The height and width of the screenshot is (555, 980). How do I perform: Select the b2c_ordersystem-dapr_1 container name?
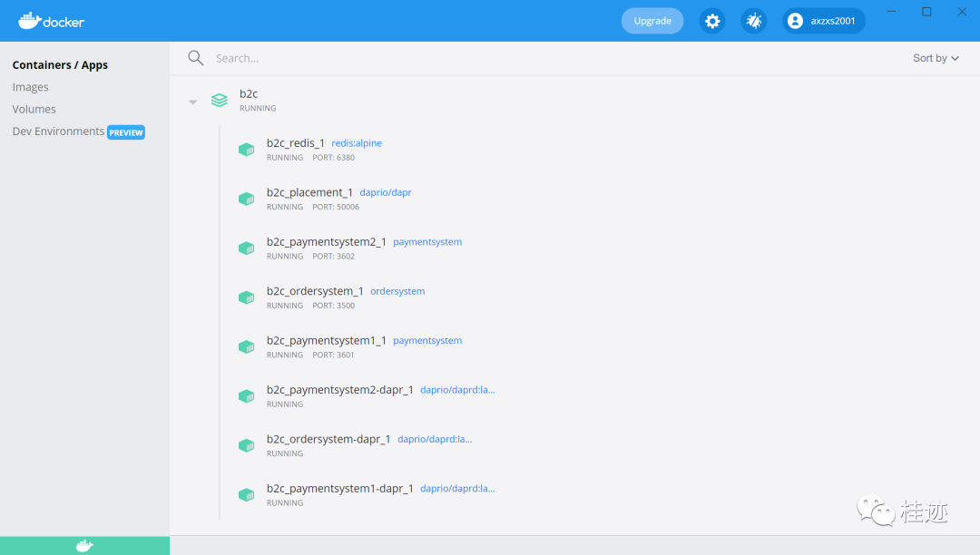click(328, 439)
